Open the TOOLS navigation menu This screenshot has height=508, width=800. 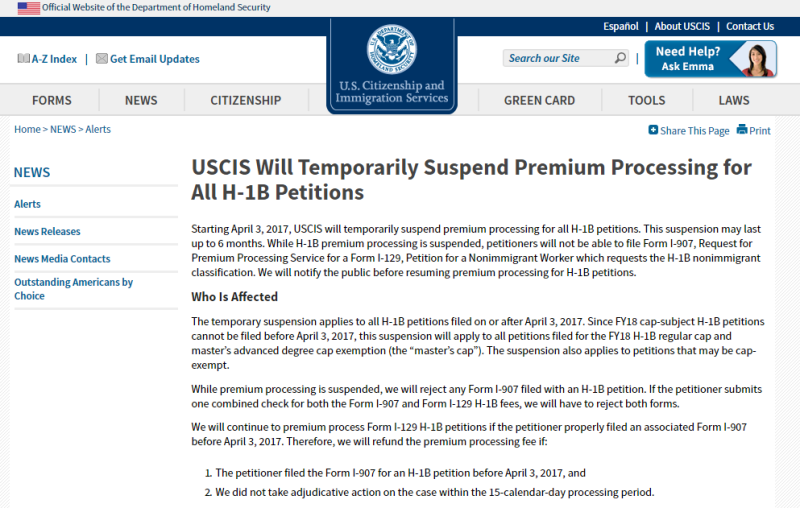(646, 100)
